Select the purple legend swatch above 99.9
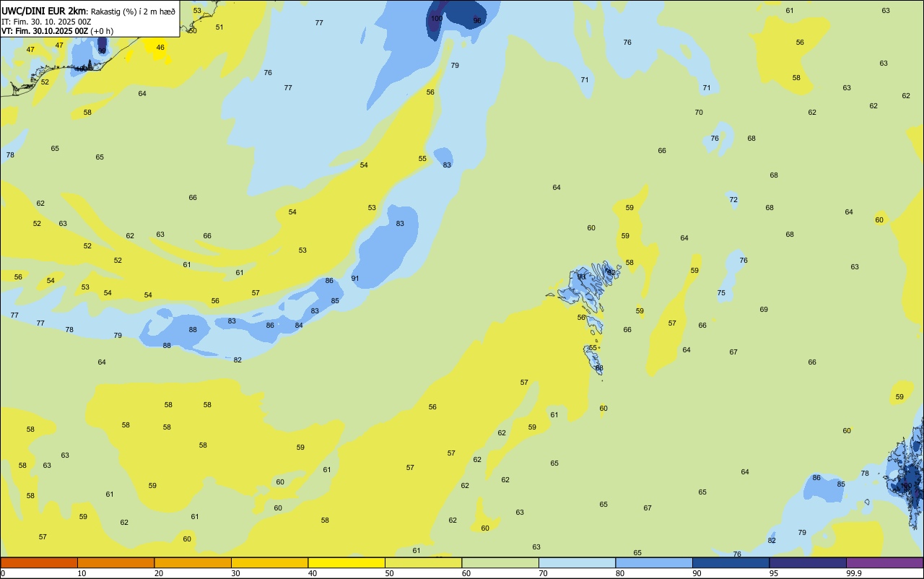Viewport: 924px width, 579px height. (884, 562)
